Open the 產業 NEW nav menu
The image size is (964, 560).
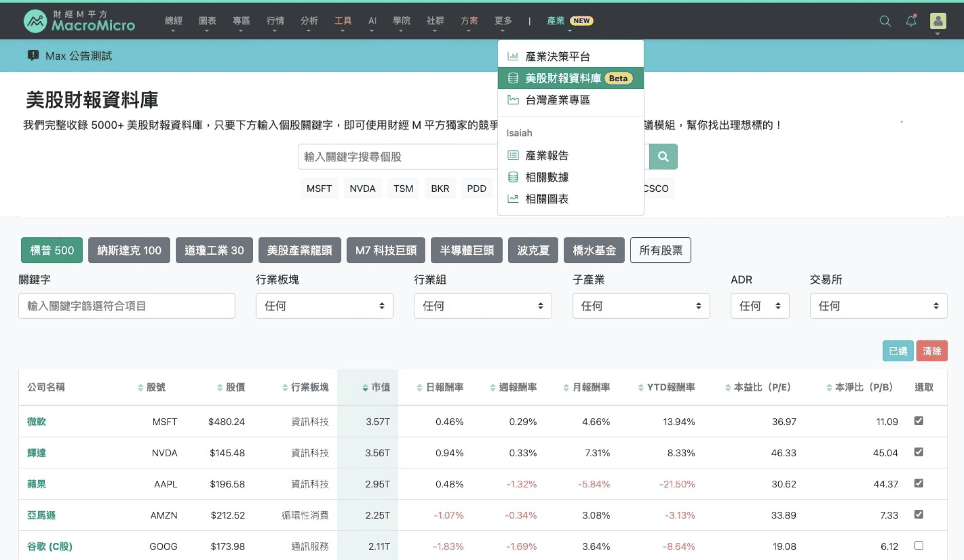[x=570, y=21]
